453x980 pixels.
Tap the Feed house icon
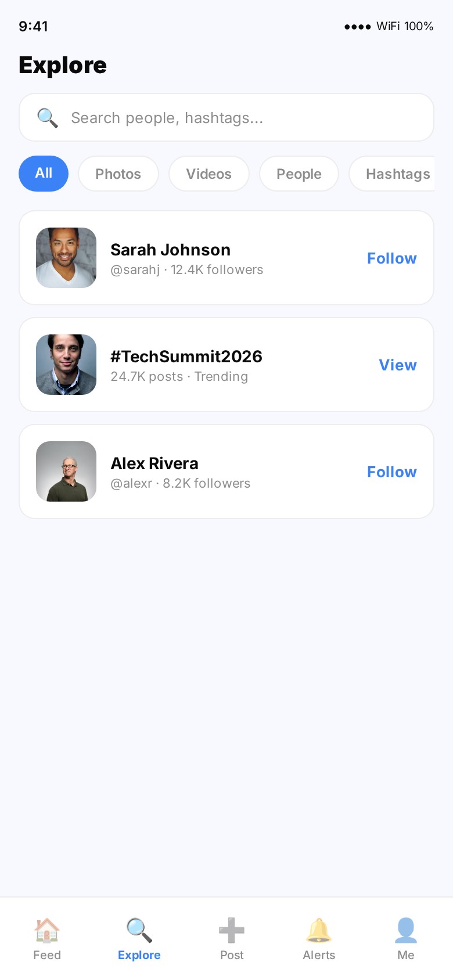point(46,930)
